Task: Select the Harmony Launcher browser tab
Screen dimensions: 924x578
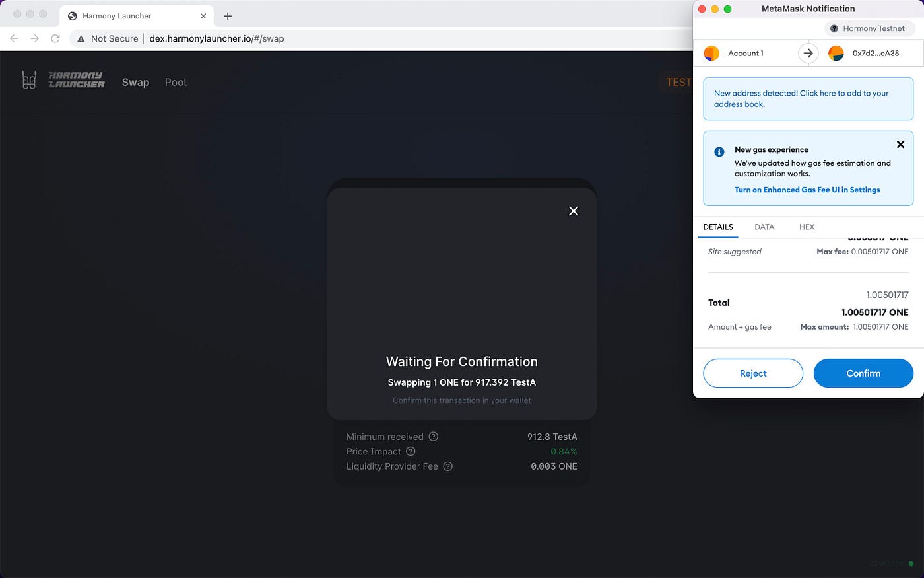Action: (x=137, y=16)
